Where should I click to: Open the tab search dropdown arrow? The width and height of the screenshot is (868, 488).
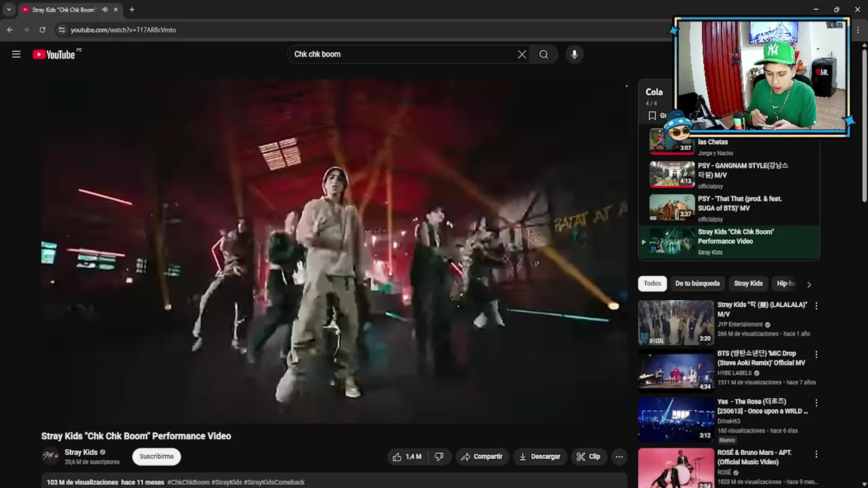pyautogui.click(x=9, y=9)
